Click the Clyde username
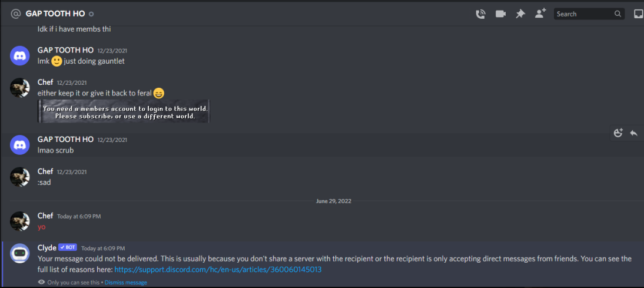This screenshot has width=644, height=288. point(47,248)
